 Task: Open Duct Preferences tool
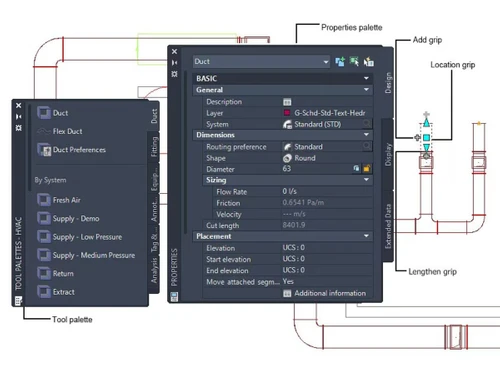[x=71, y=150]
